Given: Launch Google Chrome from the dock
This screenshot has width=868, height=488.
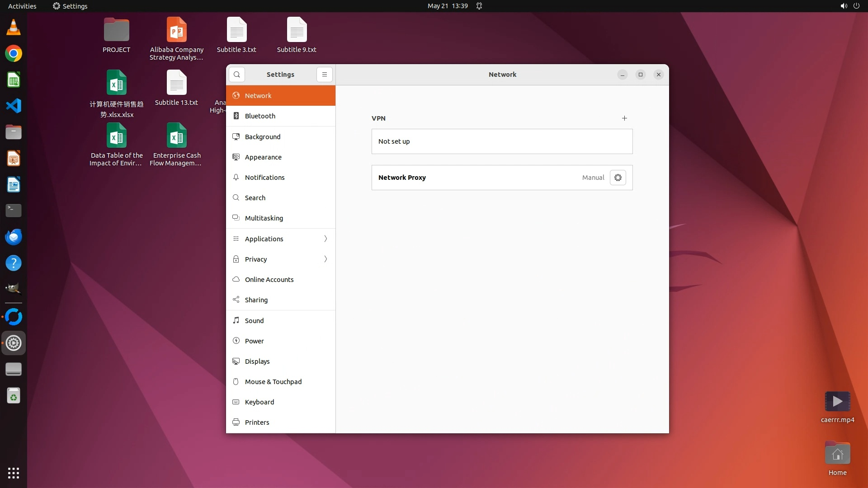Looking at the screenshot, I should (x=14, y=54).
